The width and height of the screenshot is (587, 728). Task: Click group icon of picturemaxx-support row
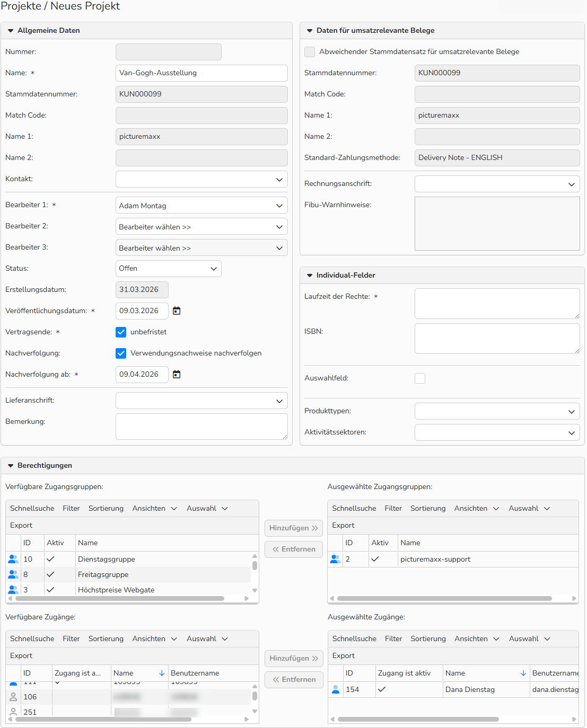[335, 559]
